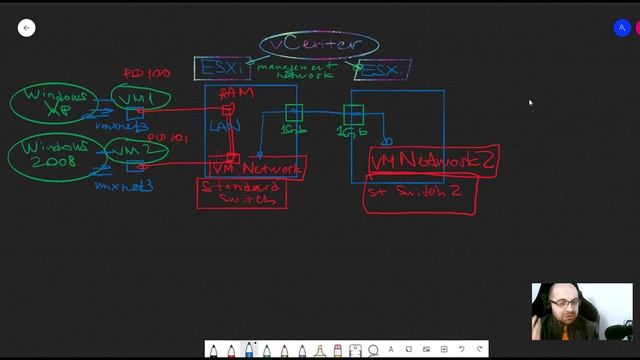The width and height of the screenshot is (640, 360).
Task: Insert an image from the toolbar
Action: (427, 349)
